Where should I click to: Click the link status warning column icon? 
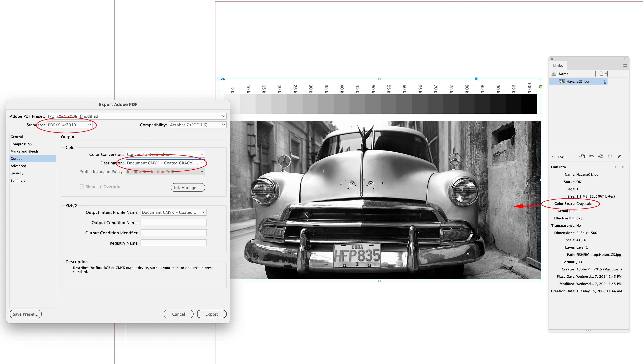(x=554, y=74)
